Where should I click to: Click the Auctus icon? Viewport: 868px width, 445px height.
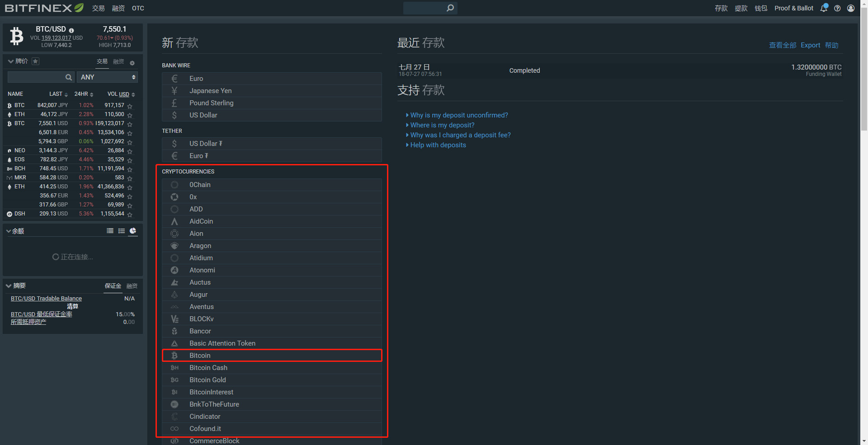175,282
